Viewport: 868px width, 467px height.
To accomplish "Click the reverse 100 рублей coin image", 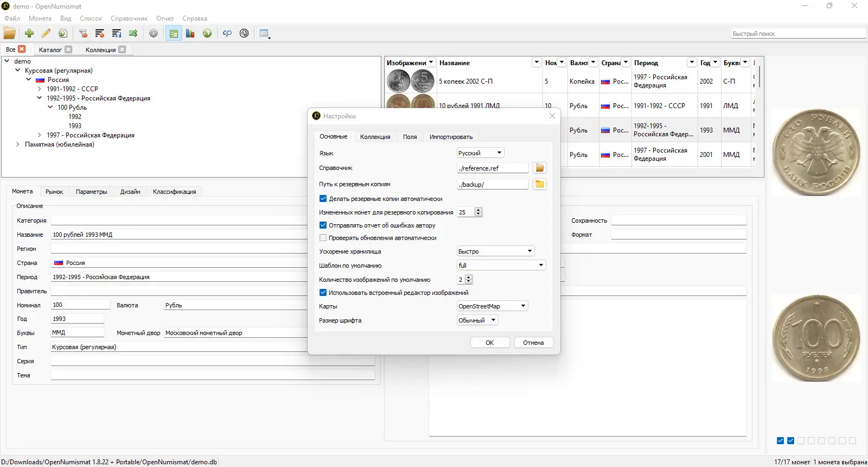I will [x=816, y=338].
